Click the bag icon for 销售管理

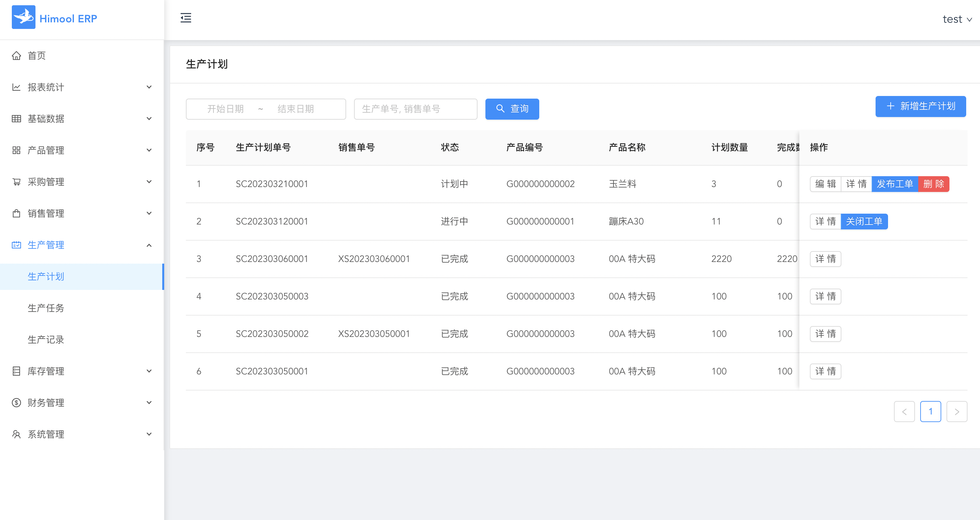(16, 213)
